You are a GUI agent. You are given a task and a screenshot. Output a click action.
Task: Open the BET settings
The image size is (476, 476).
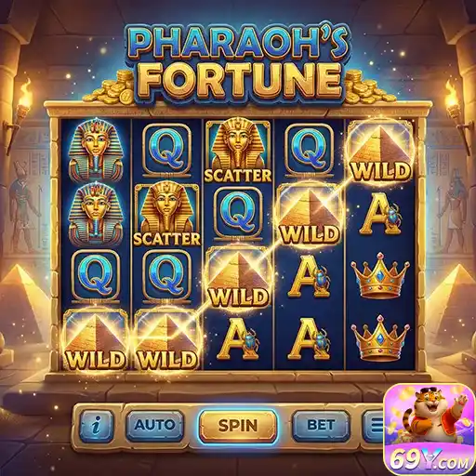[321, 425]
